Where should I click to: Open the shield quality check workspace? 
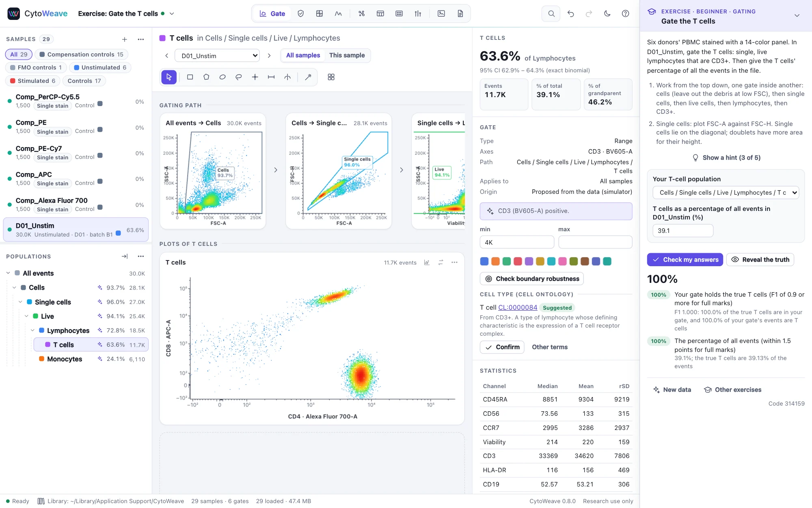[301, 13]
